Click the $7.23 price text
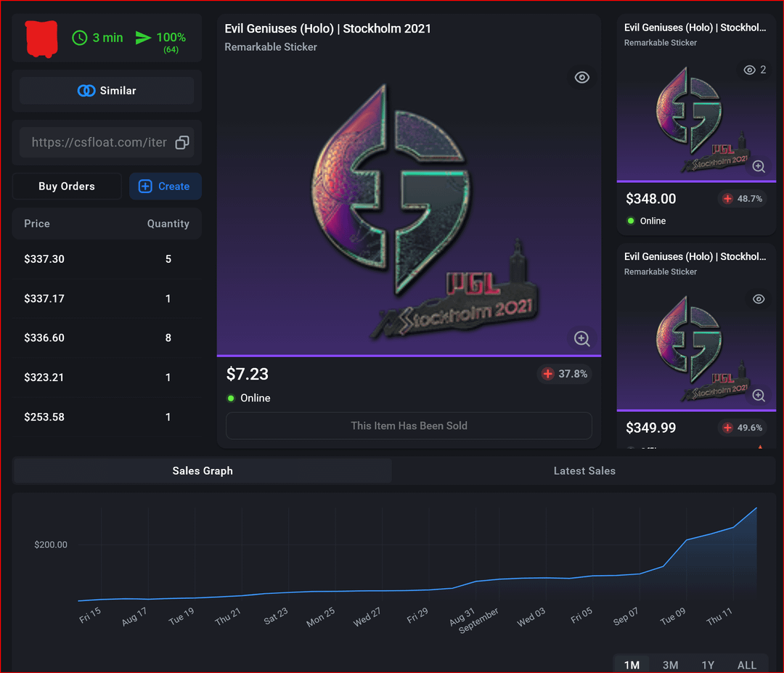Screen dimensions: 784x673 (x=247, y=374)
